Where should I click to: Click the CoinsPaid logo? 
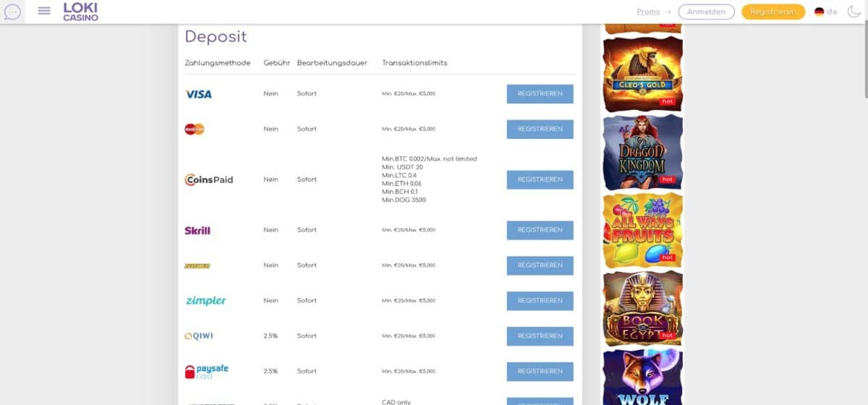click(209, 179)
